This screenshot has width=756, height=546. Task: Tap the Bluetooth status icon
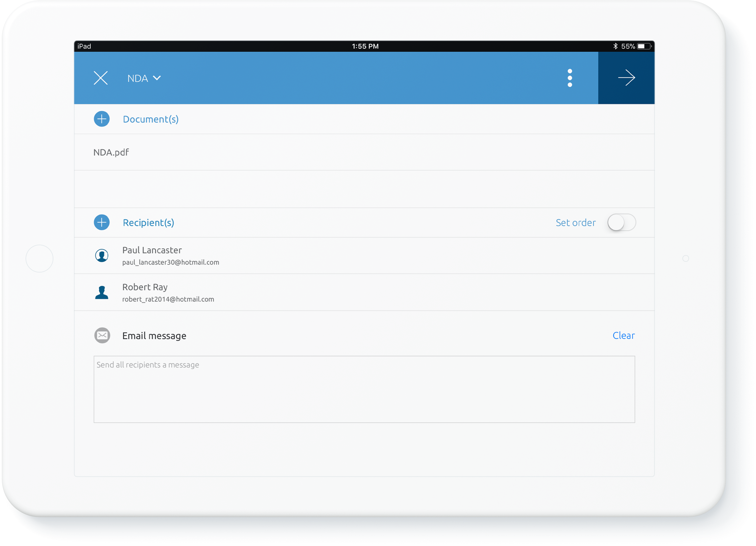pyautogui.click(x=615, y=46)
